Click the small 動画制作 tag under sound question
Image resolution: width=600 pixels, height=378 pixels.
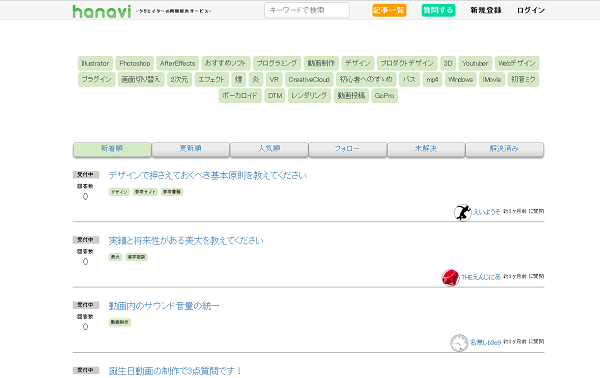pos(120,322)
